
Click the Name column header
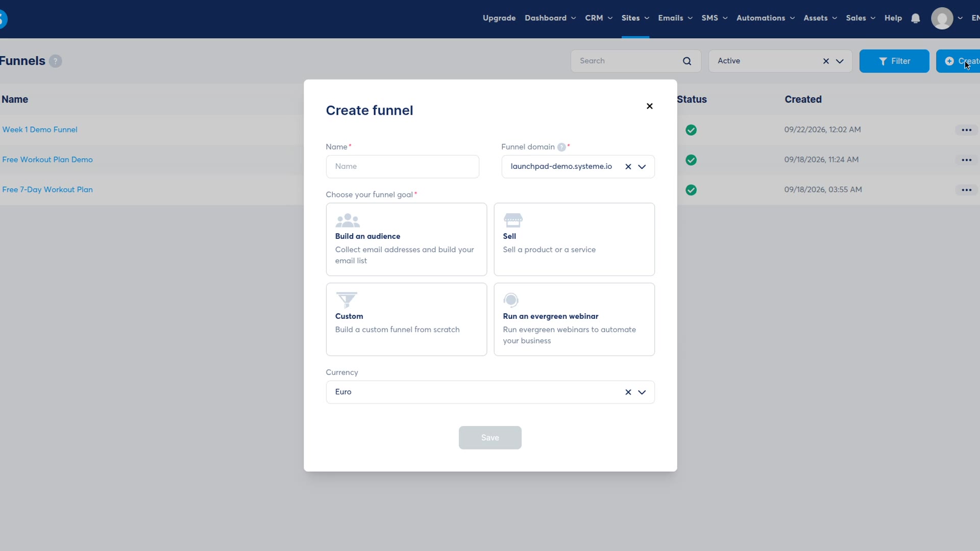click(15, 99)
